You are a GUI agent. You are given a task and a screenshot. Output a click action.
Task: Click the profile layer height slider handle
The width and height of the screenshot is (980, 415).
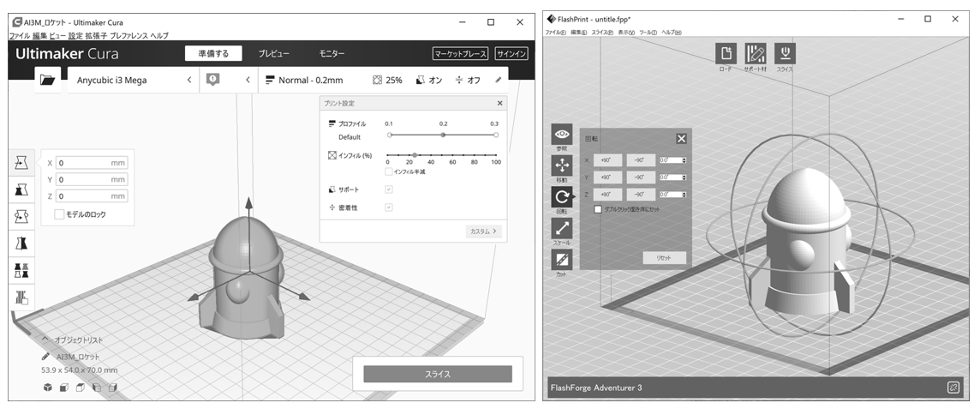(x=443, y=135)
